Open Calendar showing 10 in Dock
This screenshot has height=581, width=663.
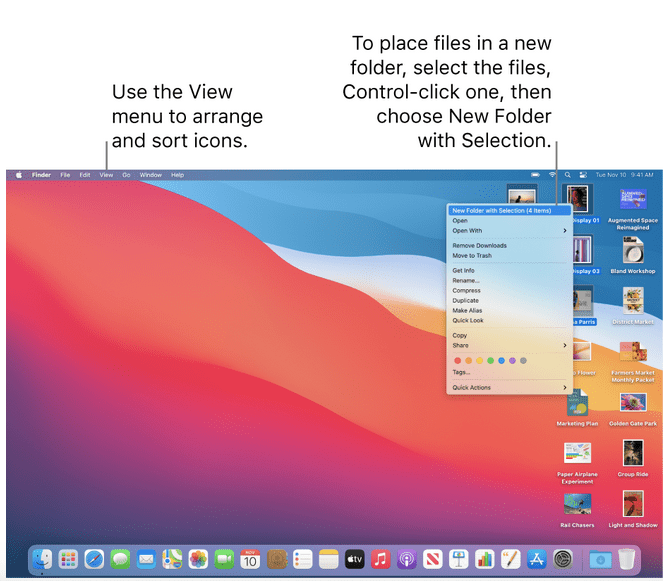[250, 560]
